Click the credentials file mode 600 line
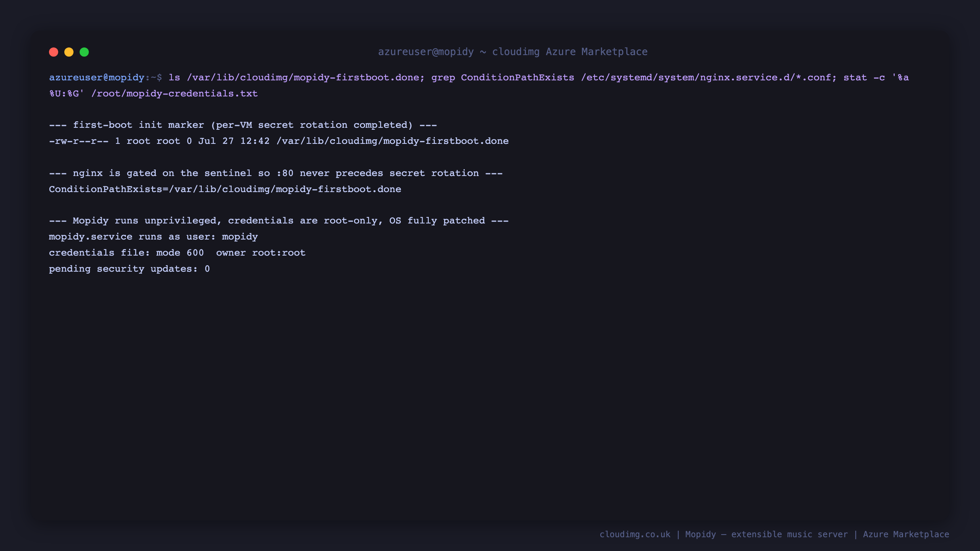 coord(177,253)
